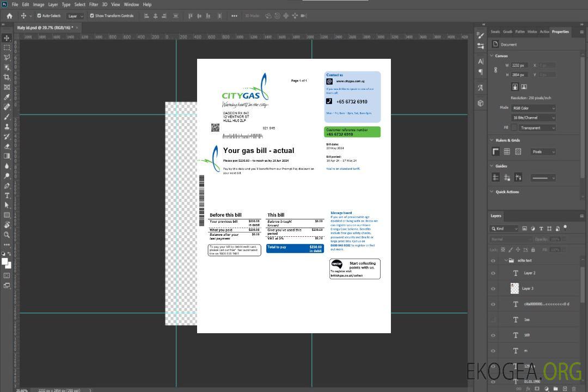Toggle Show Transform Controls checkbox

tap(92, 16)
